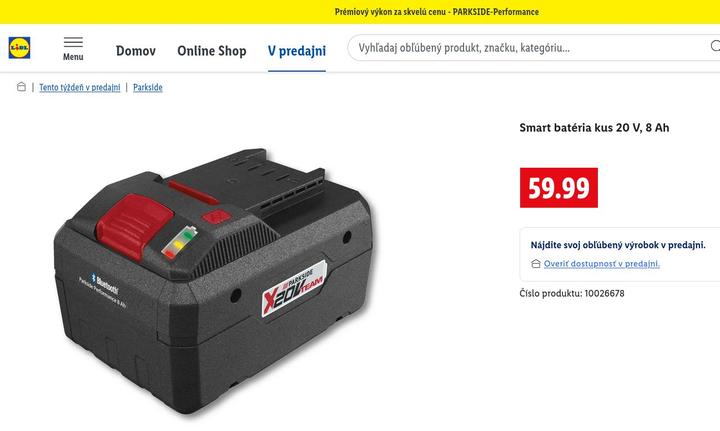Click the battery charge indicator LEDs
The image size is (720, 431).
point(180,241)
